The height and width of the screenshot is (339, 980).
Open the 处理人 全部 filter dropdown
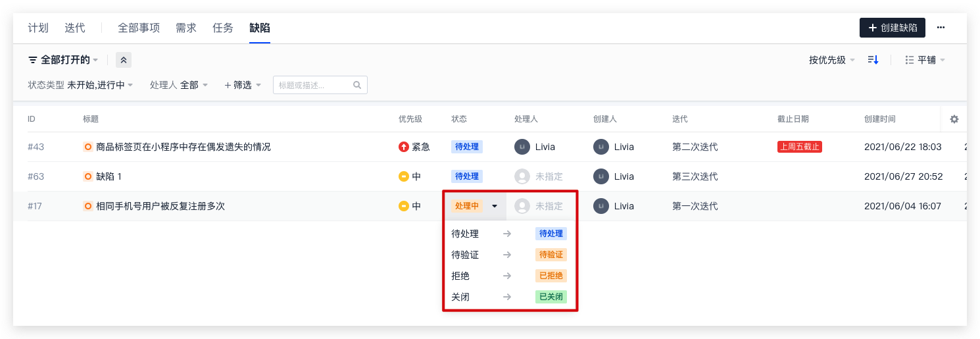(179, 85)
